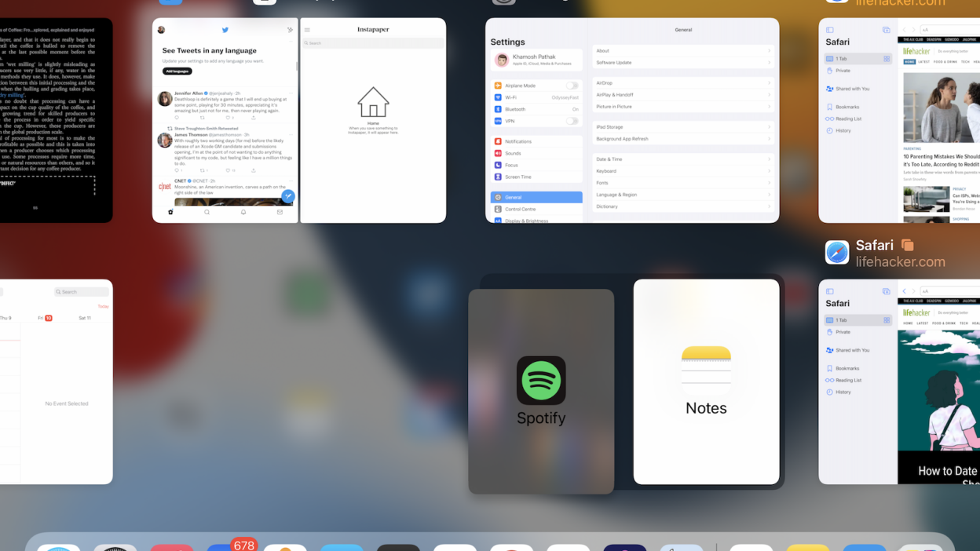Open Twitter's Notifications bell tab
This screenshot has width=980, height=551.
pos(243,212)
